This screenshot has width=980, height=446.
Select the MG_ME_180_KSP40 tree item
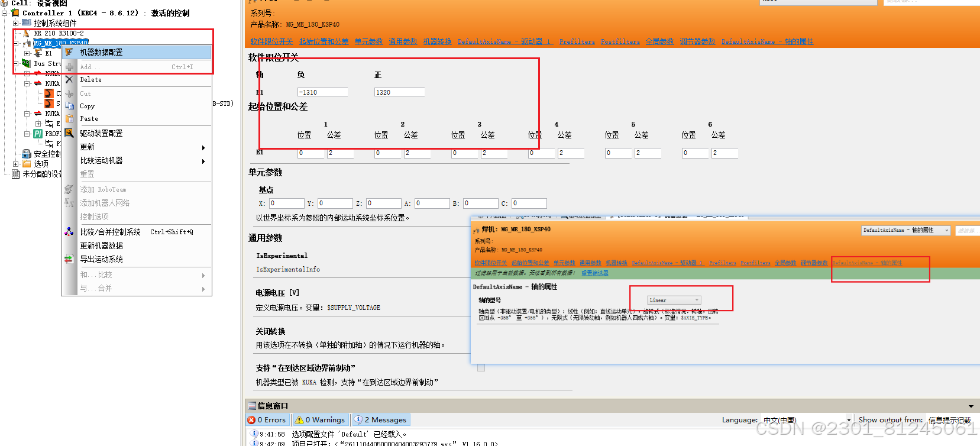[x=60, y=43]
